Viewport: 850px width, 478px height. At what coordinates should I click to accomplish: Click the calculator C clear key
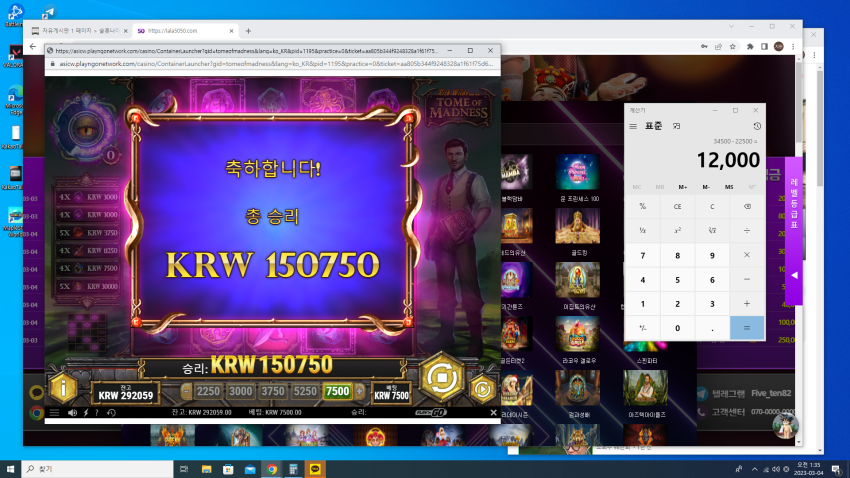712,206
